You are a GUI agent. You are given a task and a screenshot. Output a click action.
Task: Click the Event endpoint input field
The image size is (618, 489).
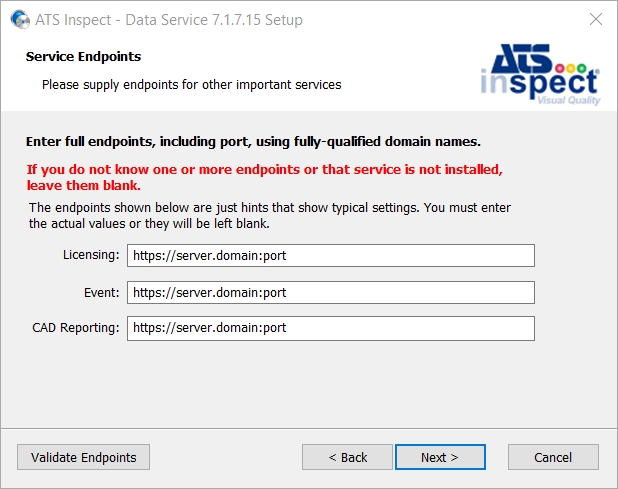[331, 292]
